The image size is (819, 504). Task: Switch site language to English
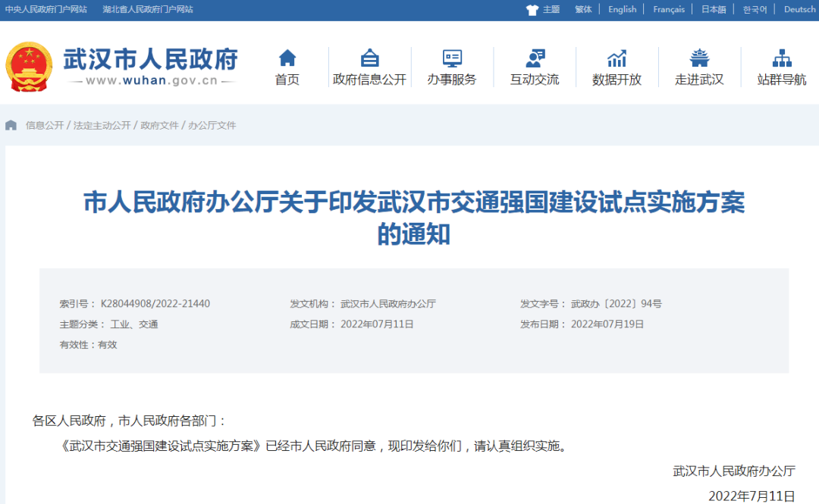tap(622, 10)
